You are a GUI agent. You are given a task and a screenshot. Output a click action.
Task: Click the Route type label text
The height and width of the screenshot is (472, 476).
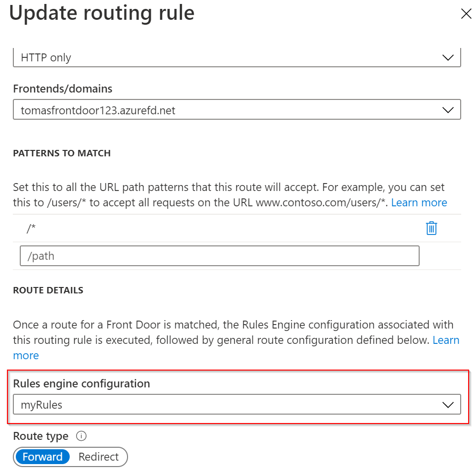tap(41, 436)
